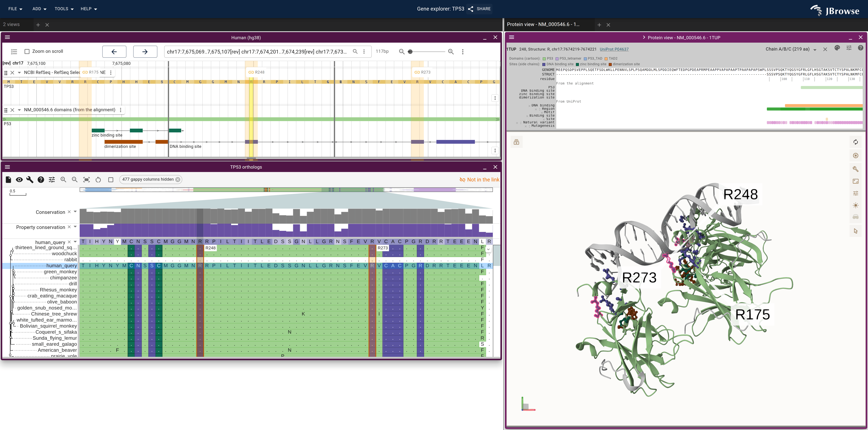The image size is (868, 430).
Task: Open the MSA sliders settings icon
Action: (52, 180)
